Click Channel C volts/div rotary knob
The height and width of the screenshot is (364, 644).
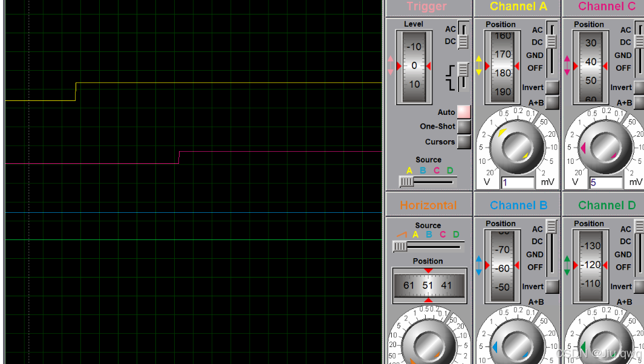(605, 147)
